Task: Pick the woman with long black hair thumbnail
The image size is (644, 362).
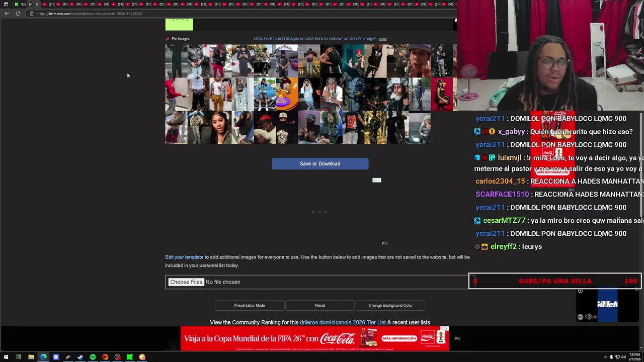Action: (220, 127)
